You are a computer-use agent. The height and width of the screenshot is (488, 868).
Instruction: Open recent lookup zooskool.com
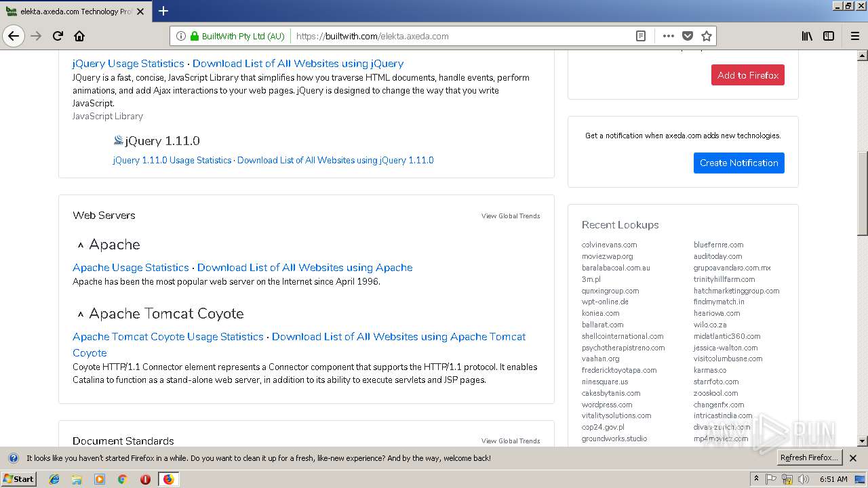(x=715, y=393)
